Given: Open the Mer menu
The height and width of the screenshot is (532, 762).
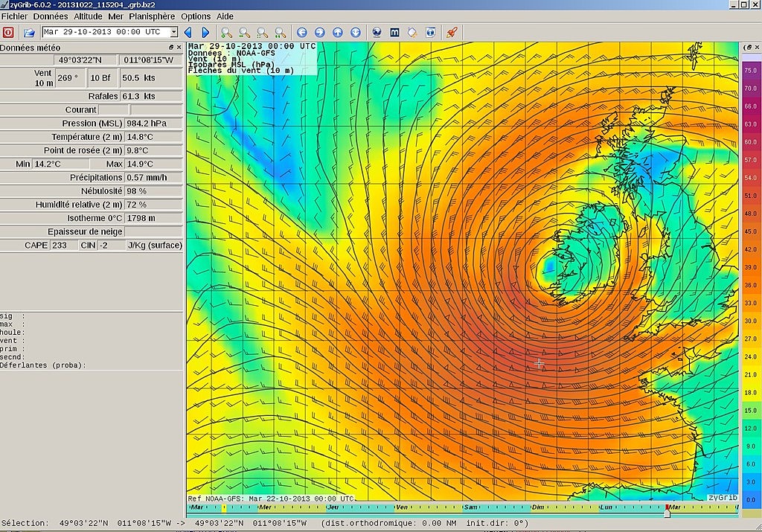Looking at the screenshot, I should pyautogui.click(x=115, y=16).
